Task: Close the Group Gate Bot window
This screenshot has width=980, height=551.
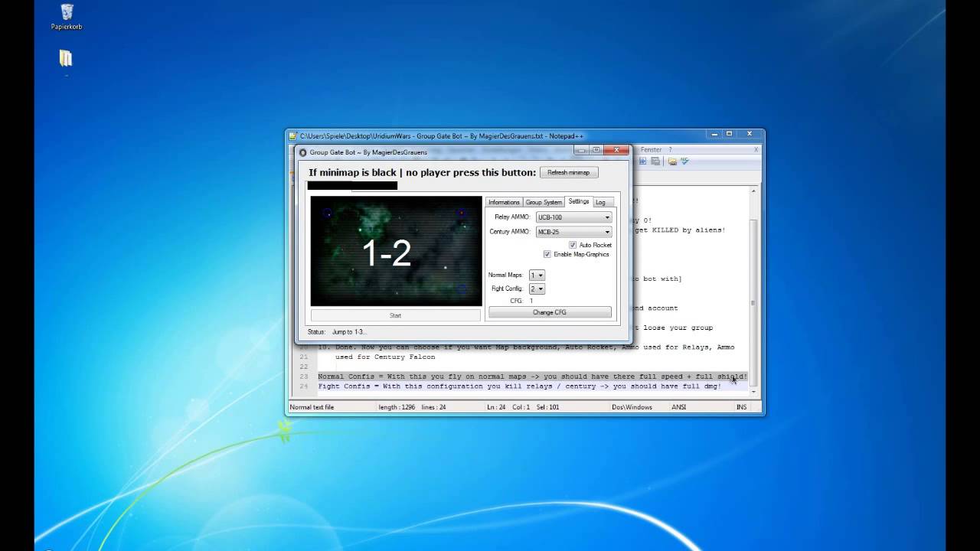Action: 617,151
